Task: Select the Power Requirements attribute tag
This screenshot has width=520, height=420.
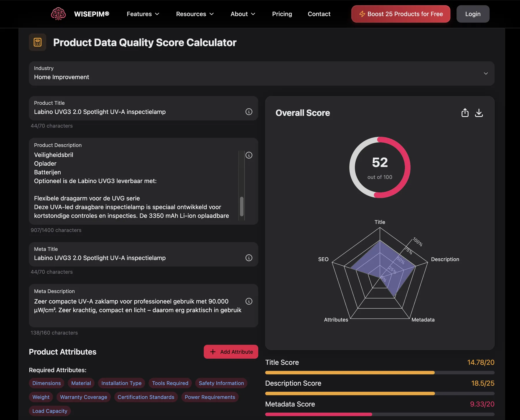Action: click(x=210, y=397)
